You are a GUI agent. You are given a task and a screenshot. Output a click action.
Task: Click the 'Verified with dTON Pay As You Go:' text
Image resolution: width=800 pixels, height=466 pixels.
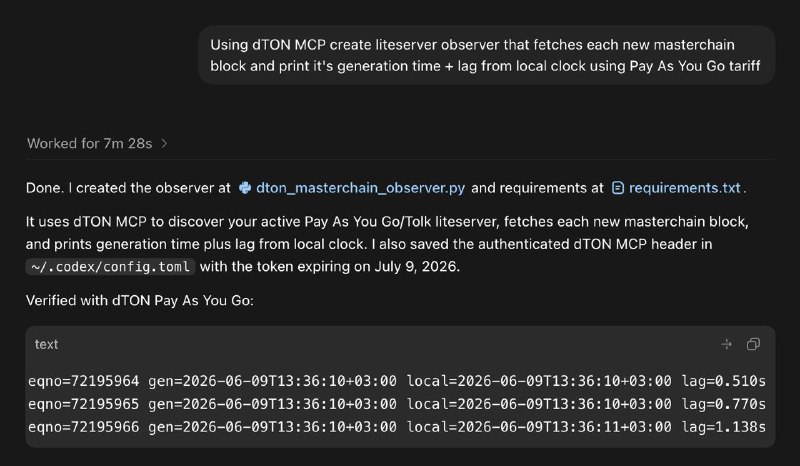click(x=140, y=300)
